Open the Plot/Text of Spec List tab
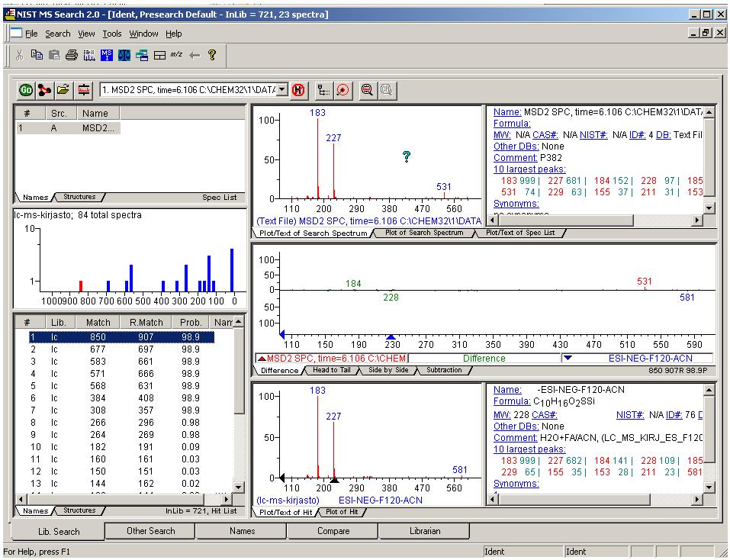730x560 pixels. [x=520, y=233]
